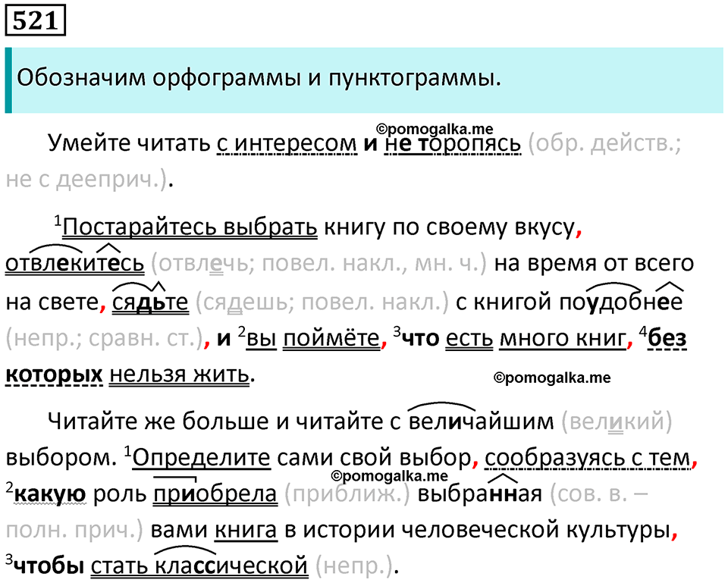Screen dimensions: 728x583
Task: Click the phrase "сами свой выбор"
Action: coord(374,458)
